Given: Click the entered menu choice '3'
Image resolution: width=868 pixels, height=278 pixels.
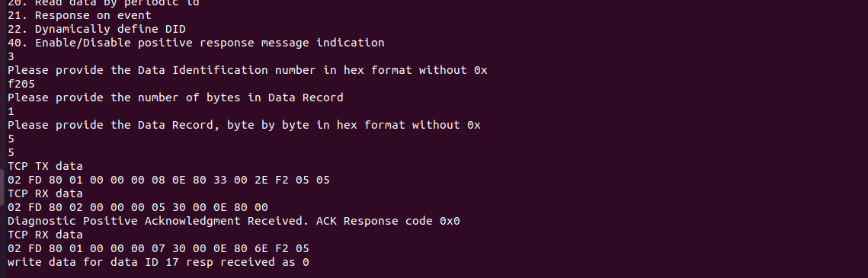Looking at the screenshot, I should click(x=11, y=56).
